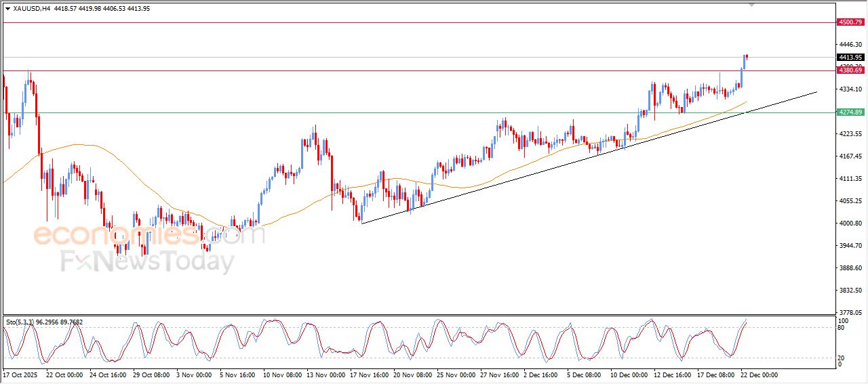Click the black 4413.95 current price tag
Viewport: 868px width, 384px height.
point(850,58)
